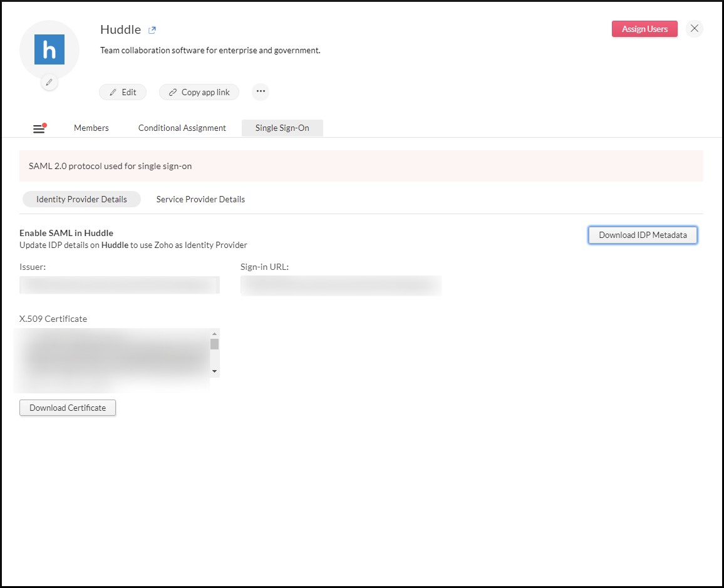
Task: Edit the app logo with pencil icon
Action: click(x=49, y=83)
